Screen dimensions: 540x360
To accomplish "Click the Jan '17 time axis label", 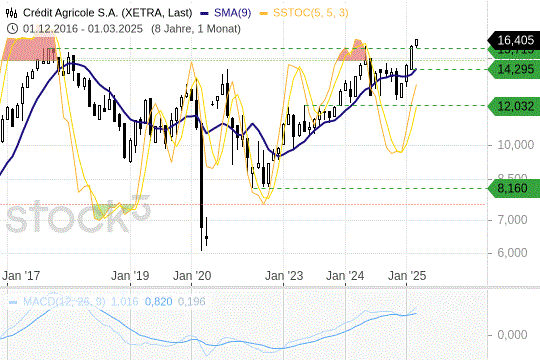I will pyautogui.click(x=21, y=276).
